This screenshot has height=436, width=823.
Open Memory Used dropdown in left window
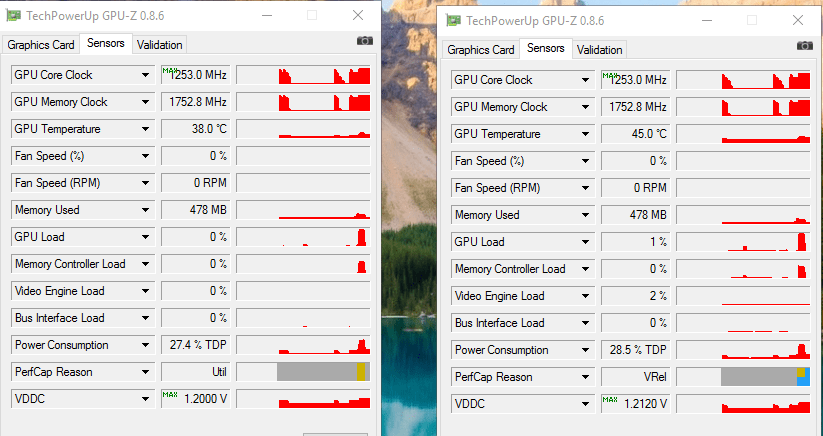point(145,210)
